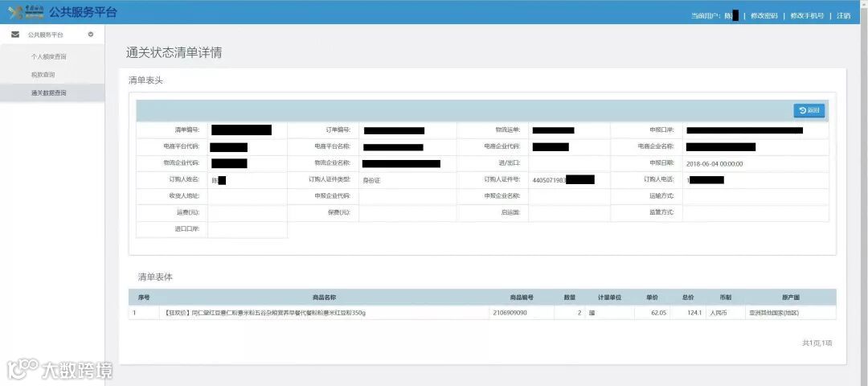
Task: Click the 订购人电话 field label
Action: tap(659, 179)
